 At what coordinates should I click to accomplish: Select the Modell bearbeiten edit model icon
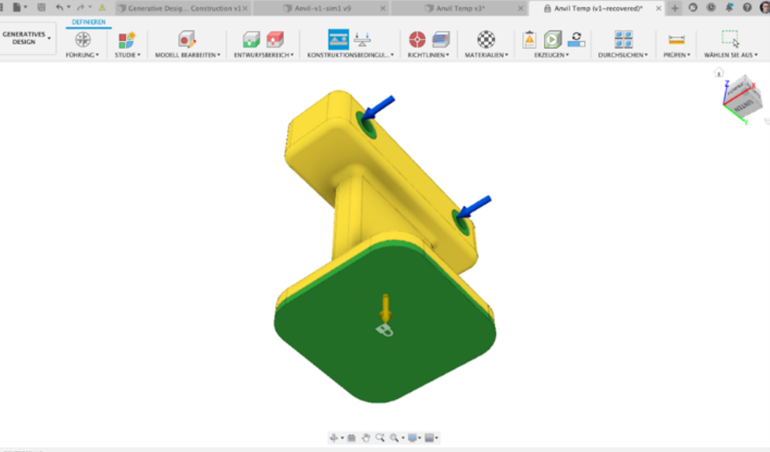click(187, 39)
